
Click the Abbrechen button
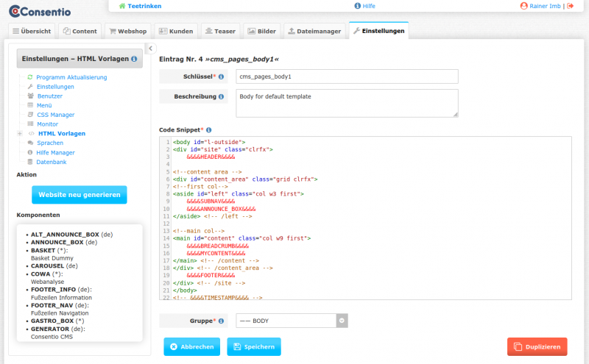pos(191,347)
